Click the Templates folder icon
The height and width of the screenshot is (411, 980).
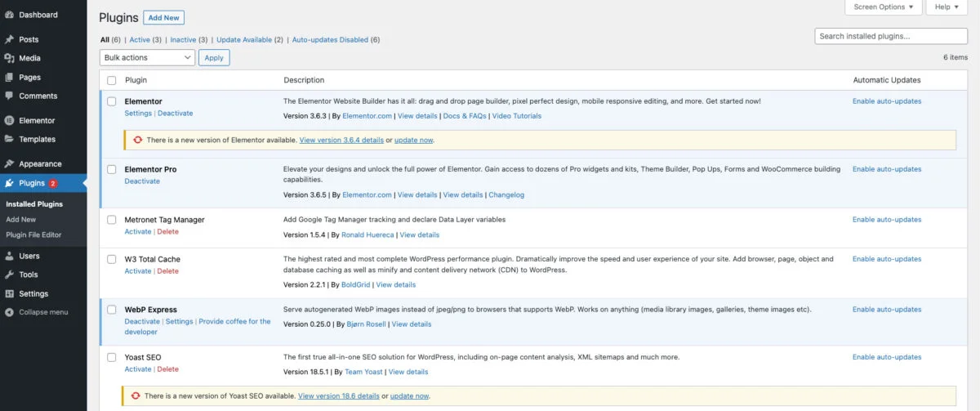click(x=9, y=139)
